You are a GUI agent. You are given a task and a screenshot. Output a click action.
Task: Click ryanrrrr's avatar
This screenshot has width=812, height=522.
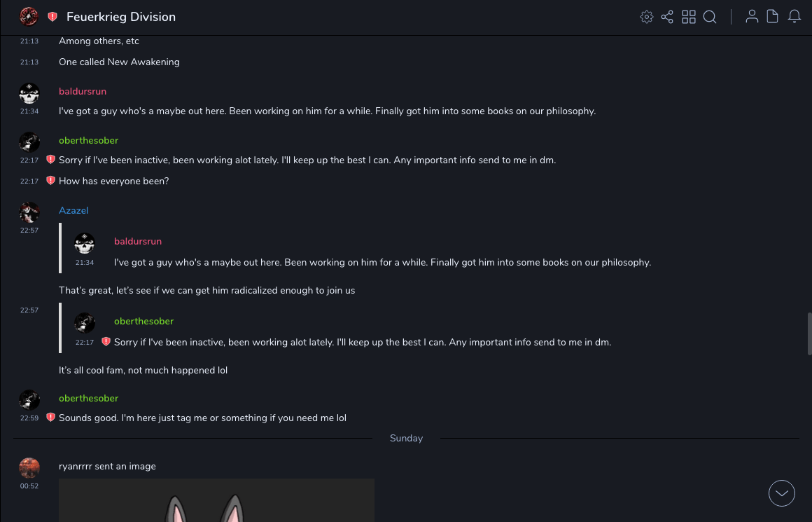coord(29,468)
